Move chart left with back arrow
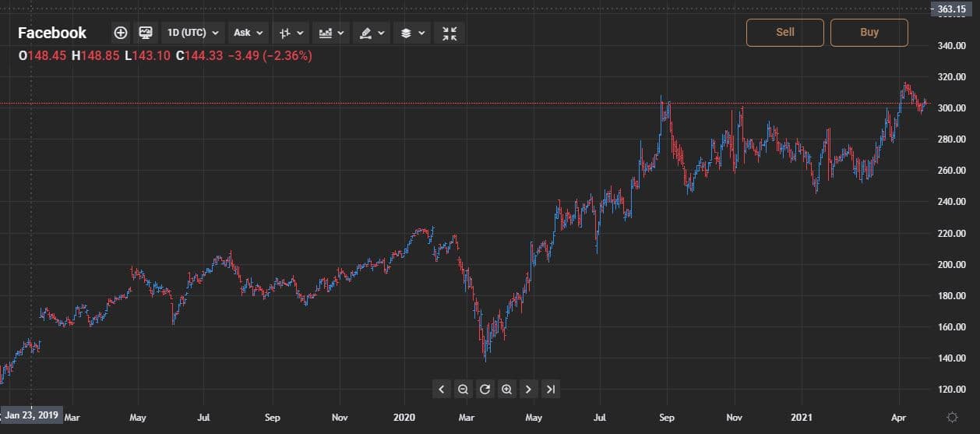Image resolution: width=980 pixels, height=434 pixels. 442,389
